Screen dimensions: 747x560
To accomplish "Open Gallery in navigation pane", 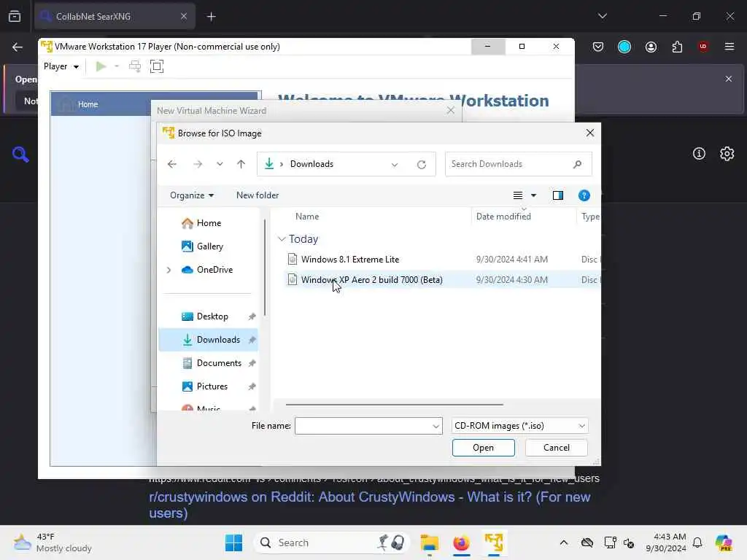I will point(203,246).
